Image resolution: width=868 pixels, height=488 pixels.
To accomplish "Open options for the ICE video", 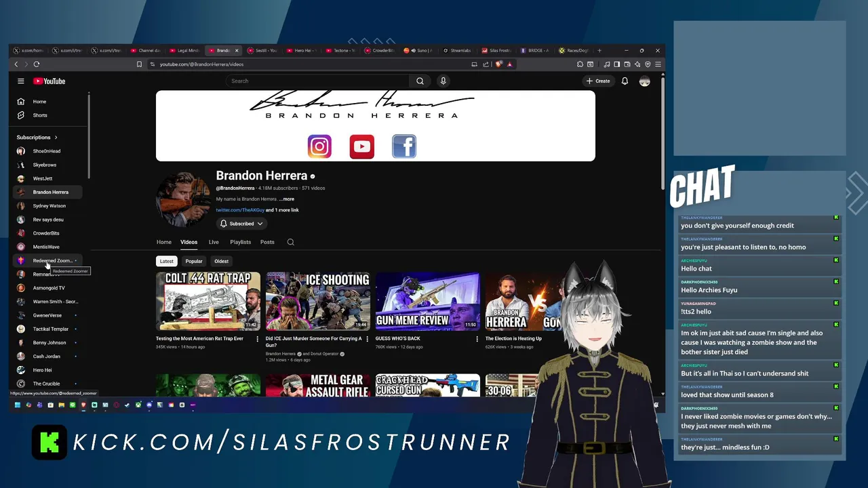I will coord(368,339).
